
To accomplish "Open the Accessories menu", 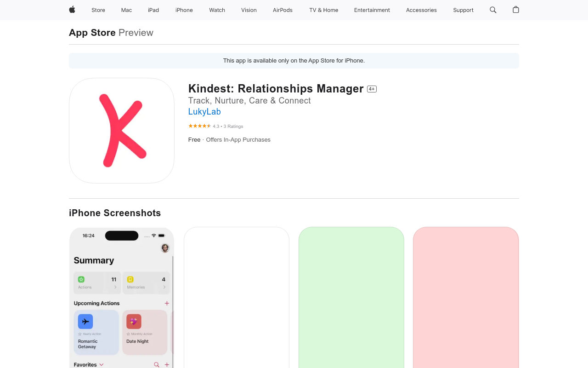I will [x=421, y=10].
